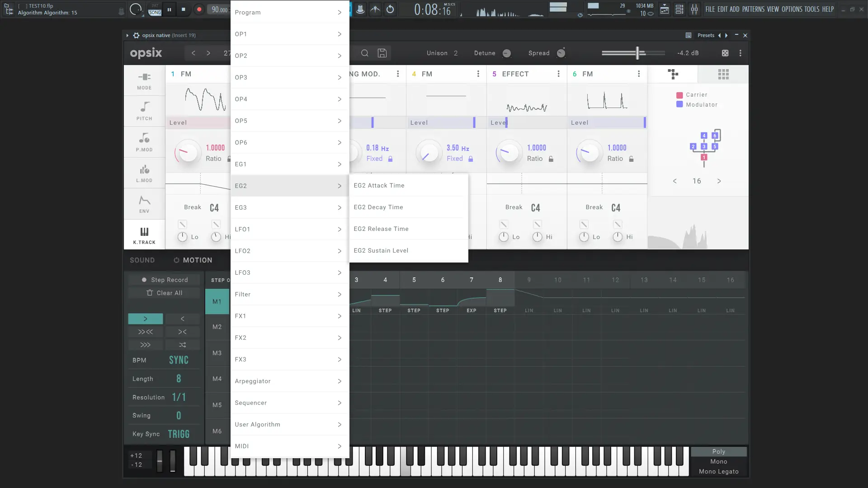Toggle the operator 5 Ratio lock

(551, 159)
